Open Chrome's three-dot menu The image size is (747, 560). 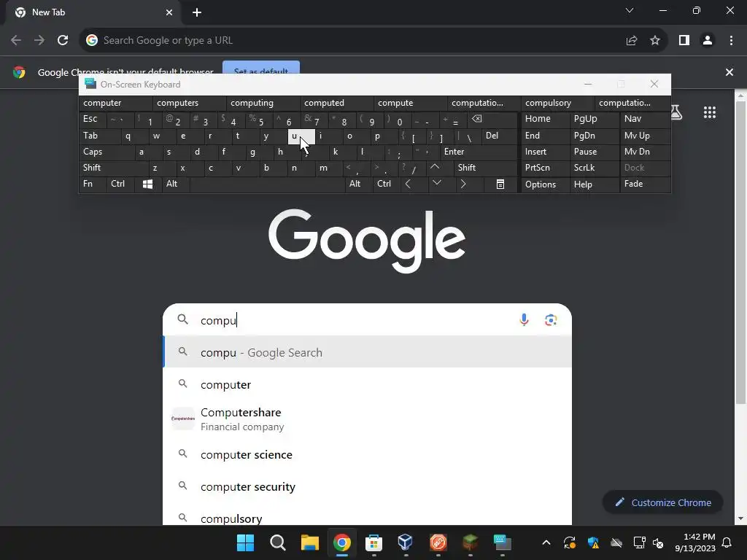pyautogui.click(x=731, y=41)
